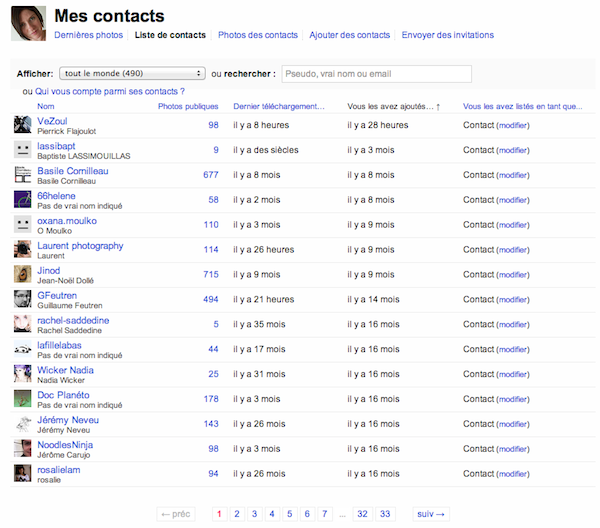
Task: Select Liste de contacts tab
Action: (170, 35)
